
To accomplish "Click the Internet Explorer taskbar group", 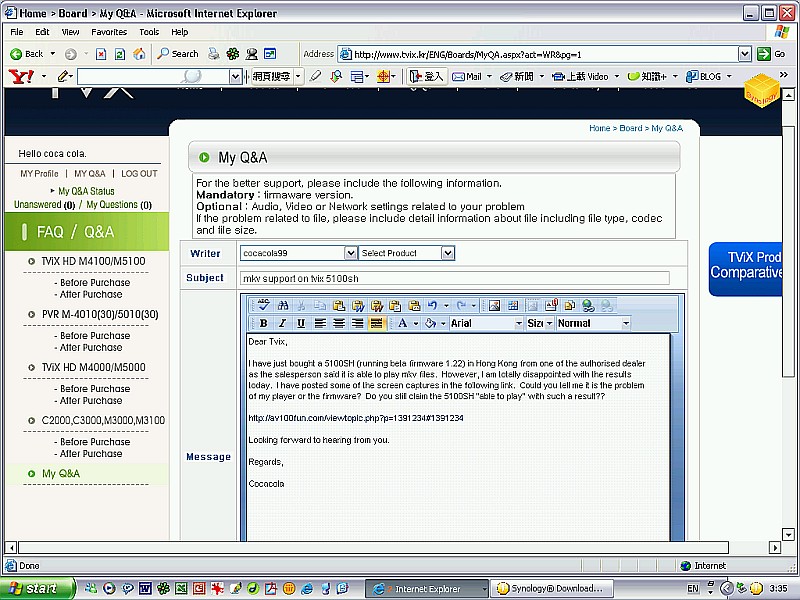I will (428, 588).
